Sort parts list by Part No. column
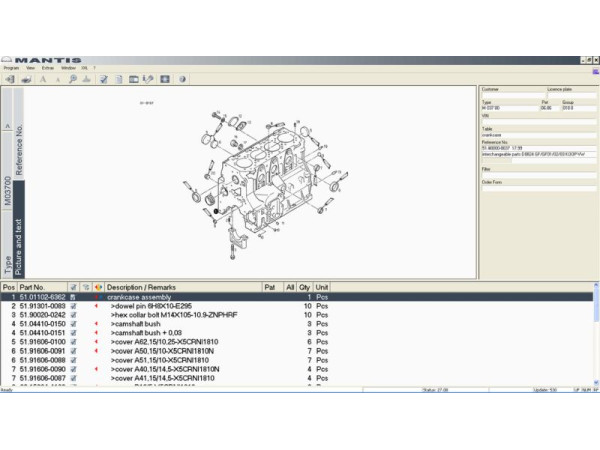 [x=42, y=287]
